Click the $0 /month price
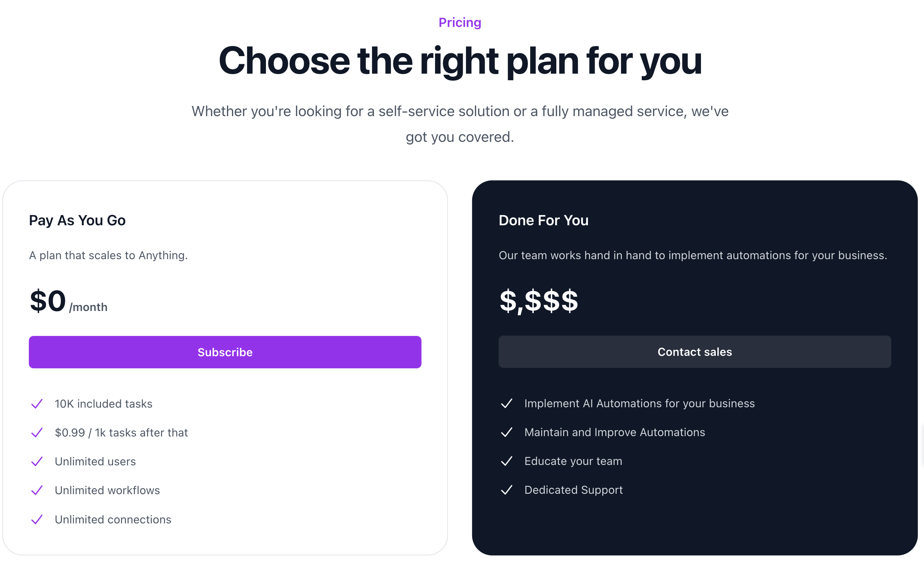This screenshot has width=924, height=569. click(x=68, y=302)
